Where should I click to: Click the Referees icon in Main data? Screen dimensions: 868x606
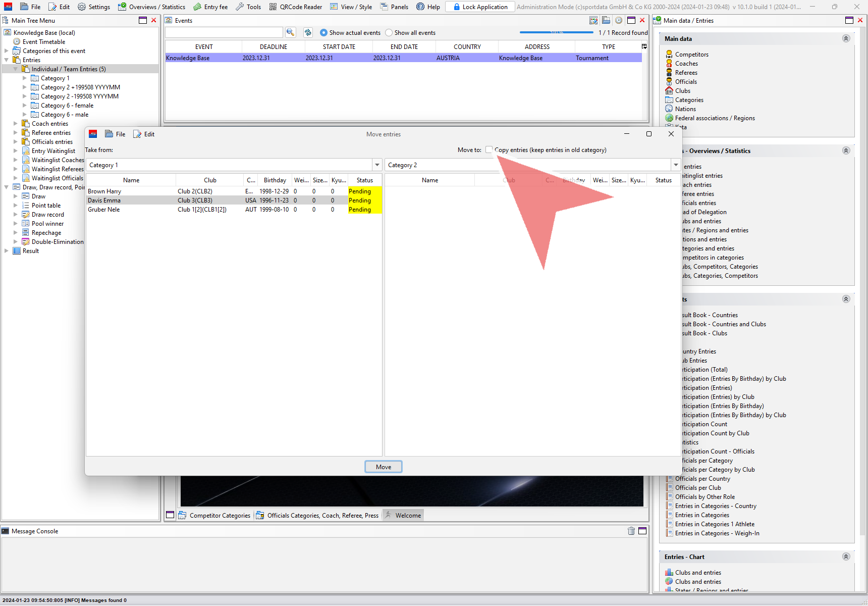pos(669,72)
